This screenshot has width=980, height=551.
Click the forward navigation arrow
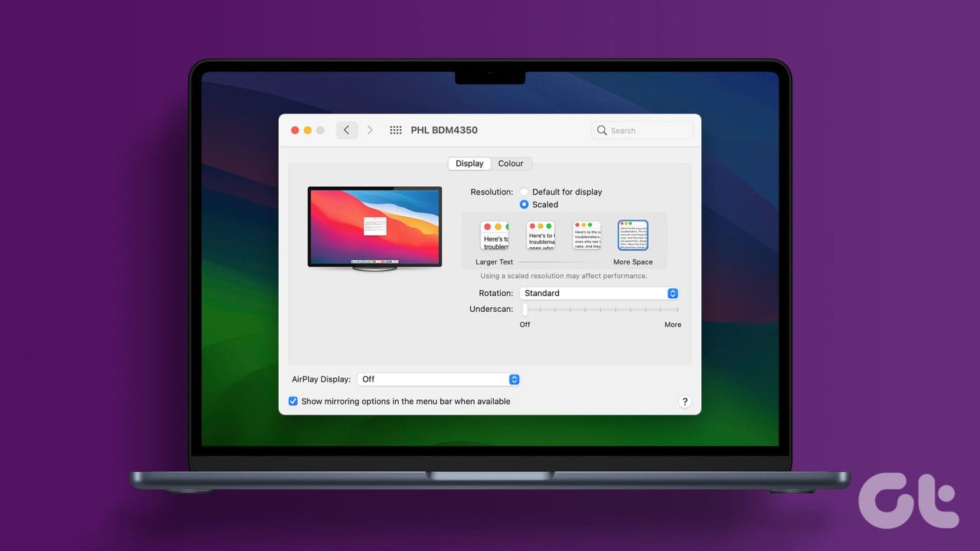370,129
